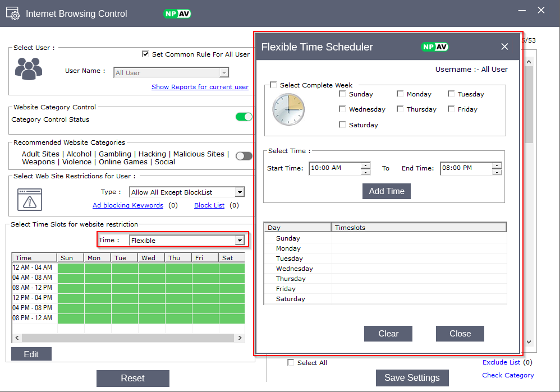Increase Start Time with up arrow
This screenshot has height=392, width=560.
point(366,165)
